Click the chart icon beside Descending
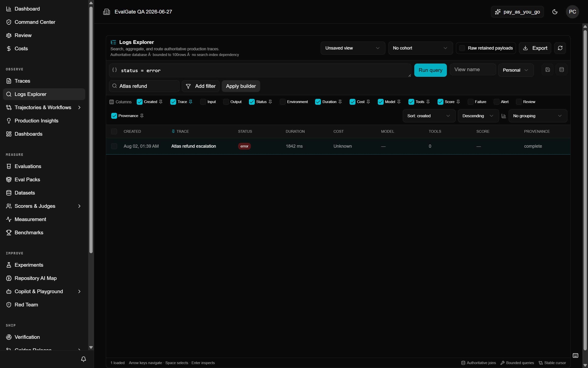The width and height of the screenshot is (588, 368). click(503, 116)
